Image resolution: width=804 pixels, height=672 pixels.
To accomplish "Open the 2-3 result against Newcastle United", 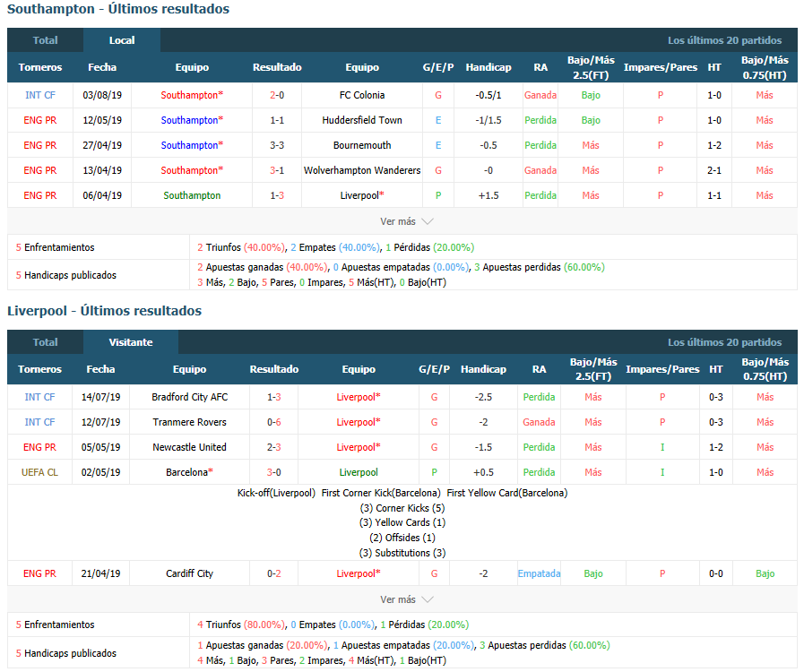I will point(273,447).
